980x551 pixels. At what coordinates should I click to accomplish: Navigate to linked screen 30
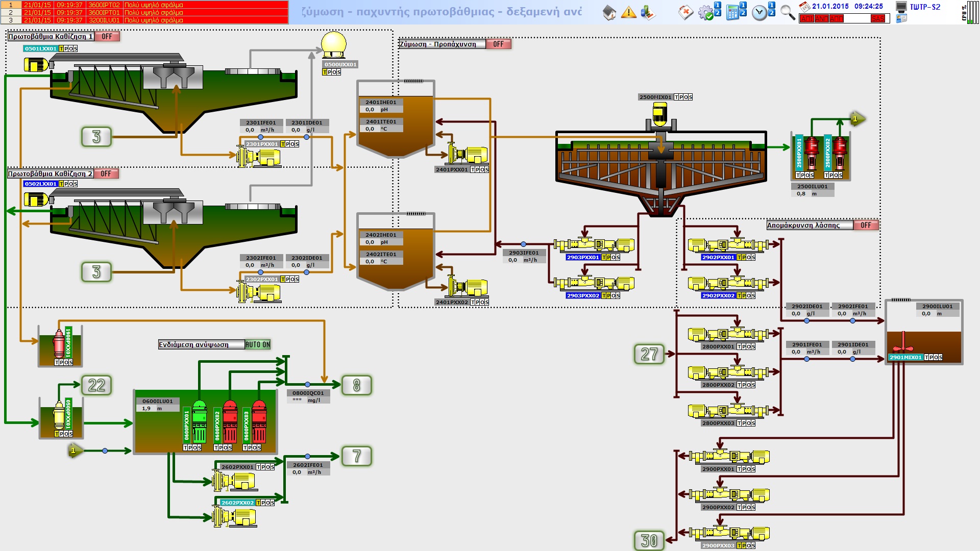click(x=649, y=541)
